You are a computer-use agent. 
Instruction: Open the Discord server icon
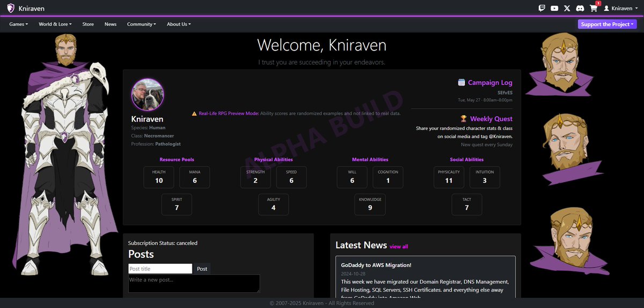click(x=580, y=8)
